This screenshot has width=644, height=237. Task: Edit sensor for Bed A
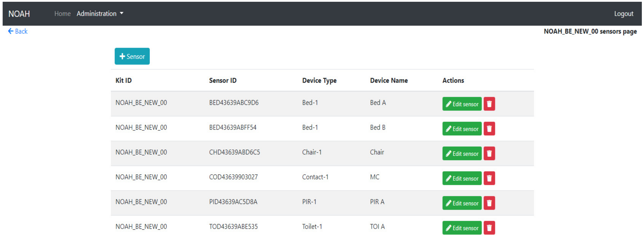[x=462, y=104]
